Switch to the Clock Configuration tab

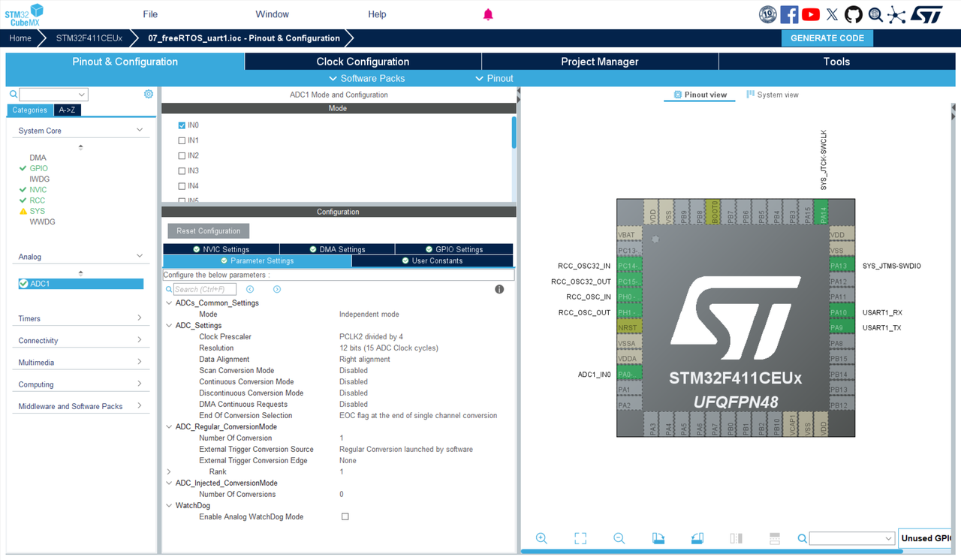(x=363, y=62)
